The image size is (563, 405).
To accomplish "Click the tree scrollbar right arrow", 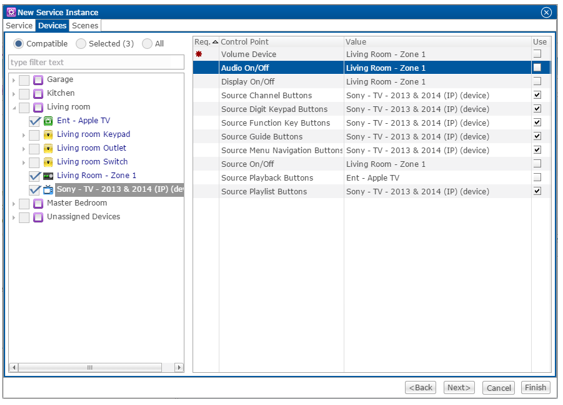I will [x=179, y=367].
